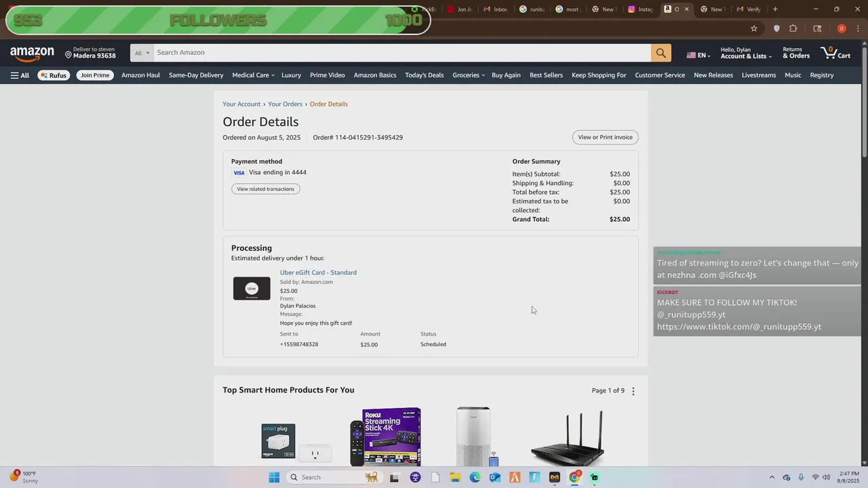Open Chrome from the taskbar
This screenshot has height=488, width=868.
click(x=574, y=477)
